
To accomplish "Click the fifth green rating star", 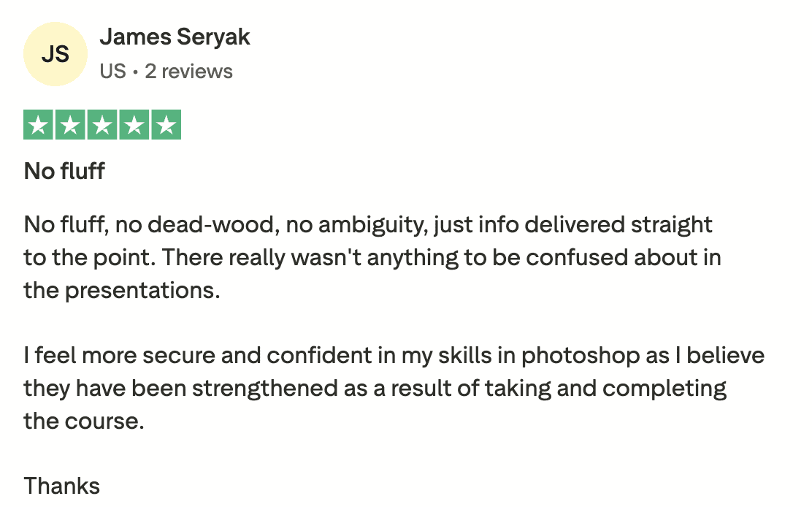I will (166, 125).
